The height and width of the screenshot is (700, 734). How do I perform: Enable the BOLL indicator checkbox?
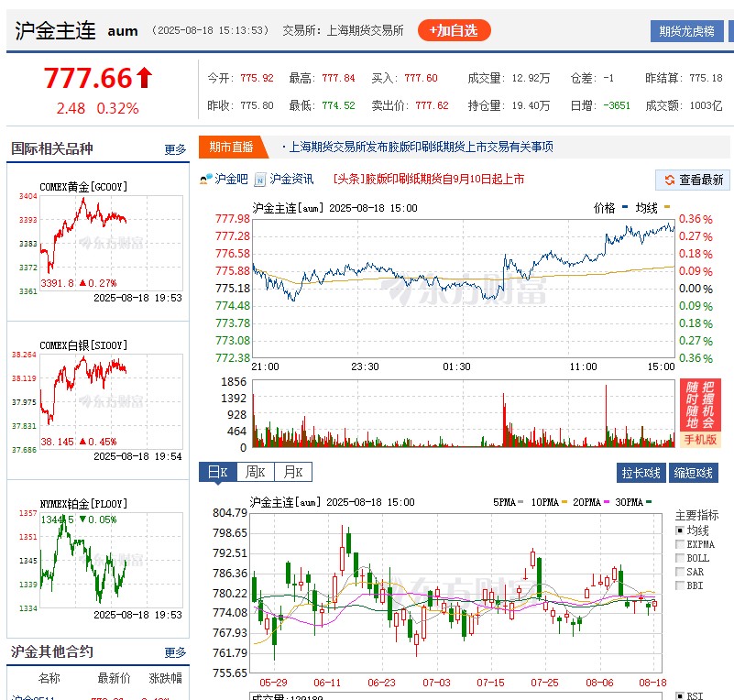click(x=679, y=557)
